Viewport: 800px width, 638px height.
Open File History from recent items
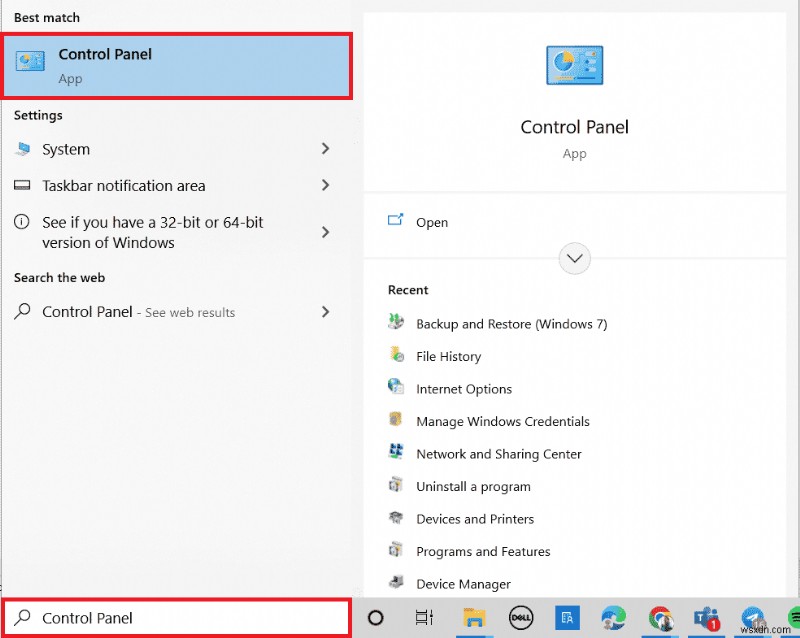(x=450, y=356)
